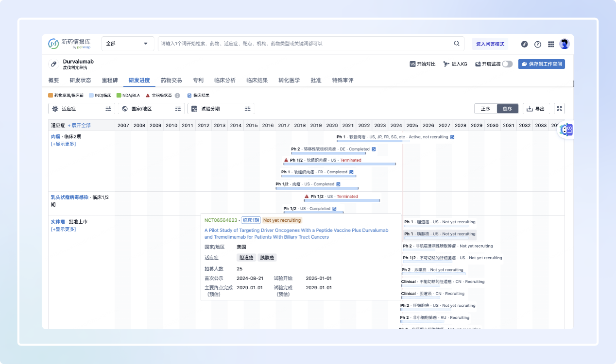This screenshot has height=364, width=616.
Task: Select 正序 sort order
Action: [485, 109]
